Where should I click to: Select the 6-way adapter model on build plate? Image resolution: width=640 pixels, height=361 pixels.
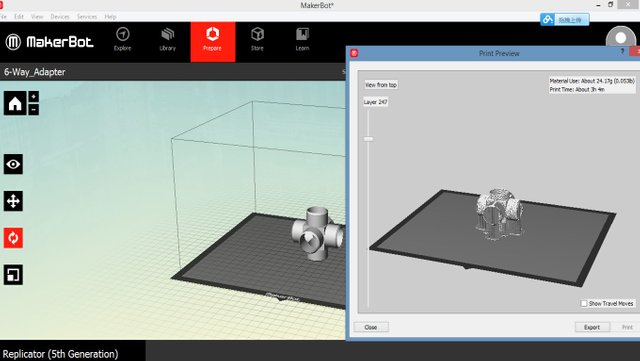(318, 234)
